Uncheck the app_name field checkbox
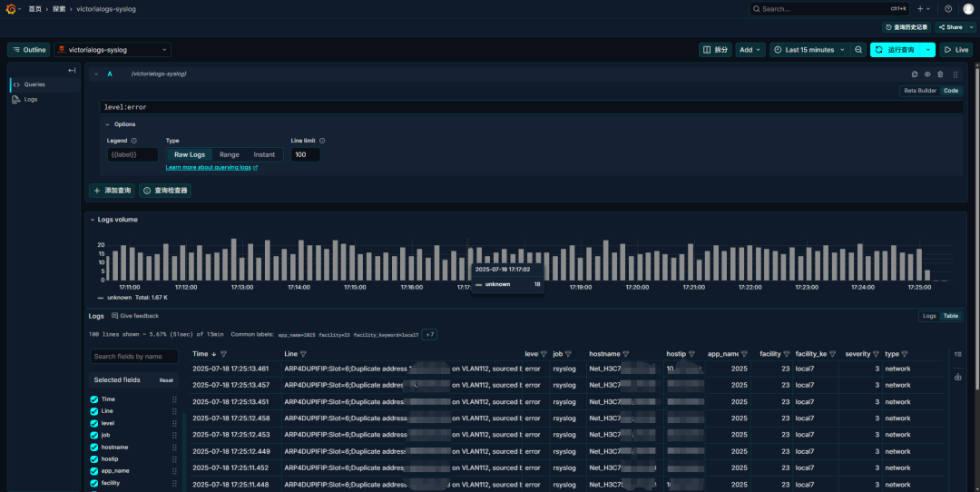 (93, 471)
